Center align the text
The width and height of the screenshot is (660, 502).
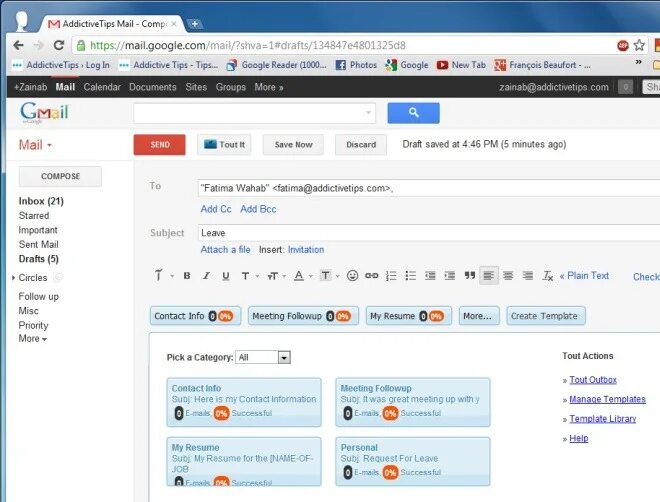[x=508, y=276]
